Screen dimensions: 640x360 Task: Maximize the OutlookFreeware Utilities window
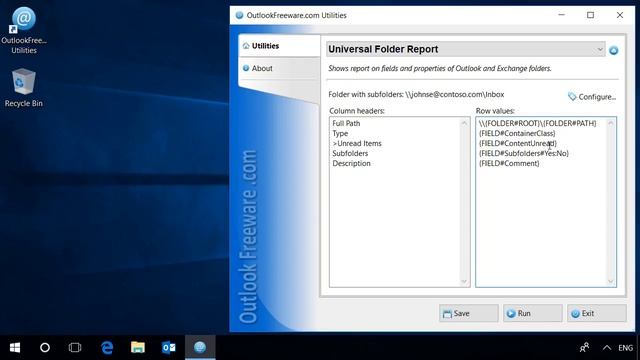point(591,15)
